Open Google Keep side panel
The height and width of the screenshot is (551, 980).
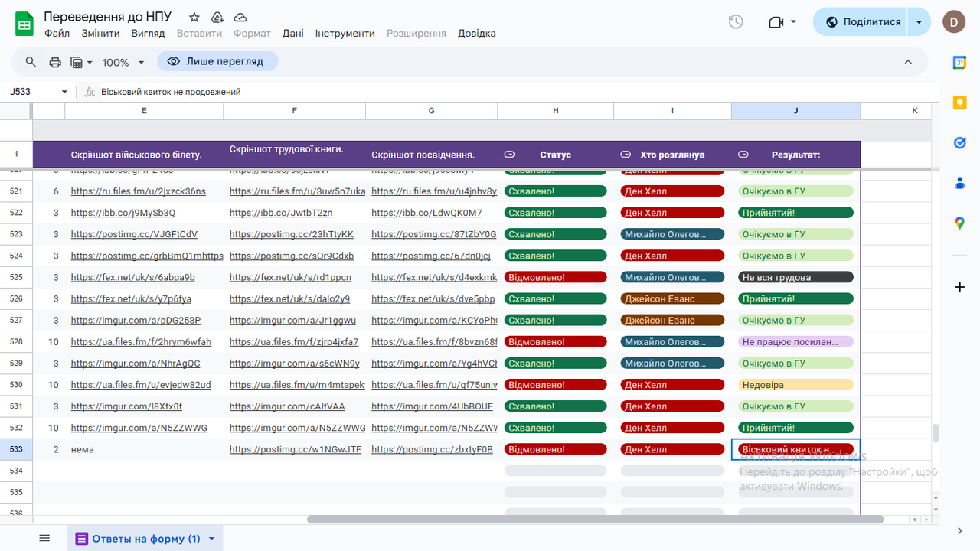click(x=959, y=103)
